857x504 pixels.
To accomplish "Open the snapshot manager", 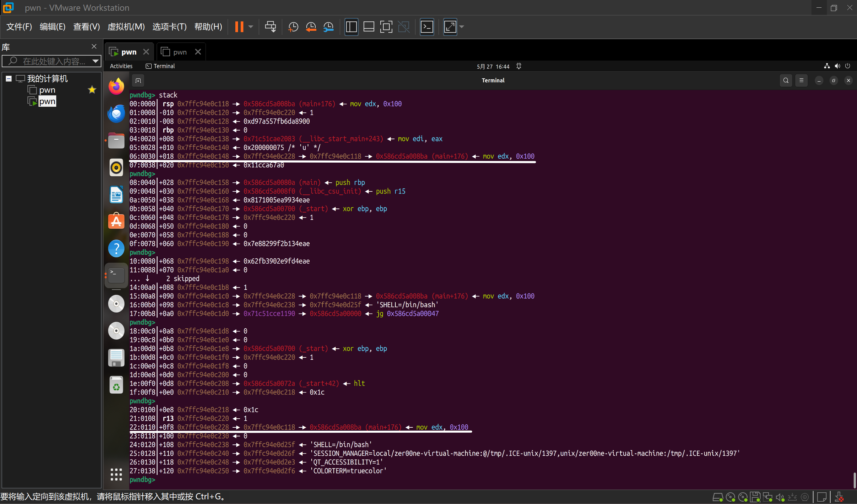I will click(x=328, y=26).
